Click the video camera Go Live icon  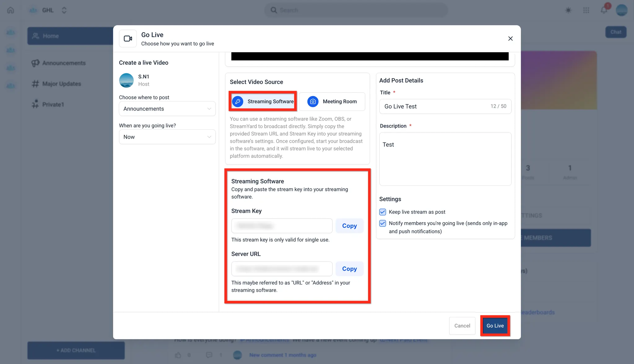tap(128, 39)
